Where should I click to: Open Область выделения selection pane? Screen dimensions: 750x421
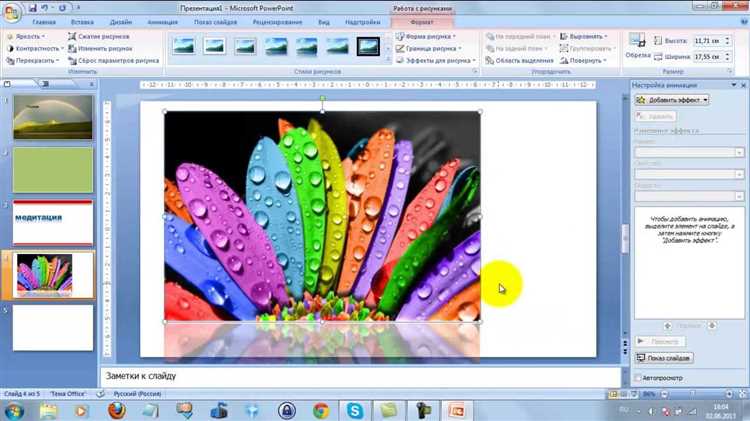[x=519, y=61]
